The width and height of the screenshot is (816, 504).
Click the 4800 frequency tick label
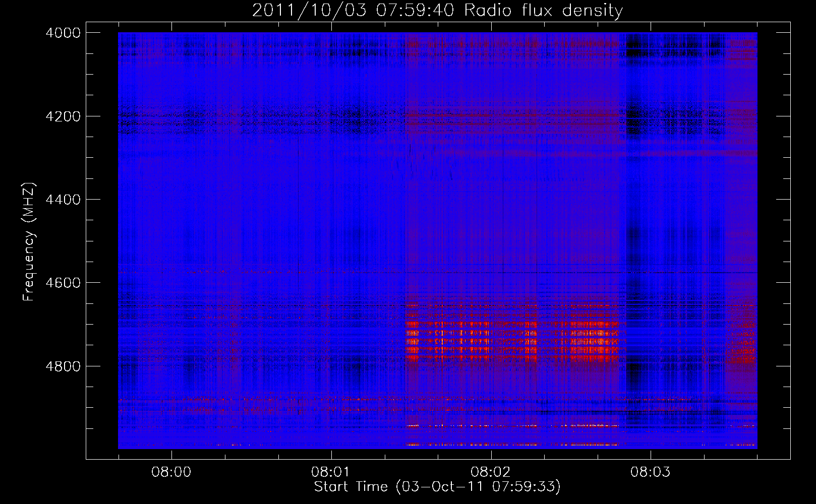63,366
